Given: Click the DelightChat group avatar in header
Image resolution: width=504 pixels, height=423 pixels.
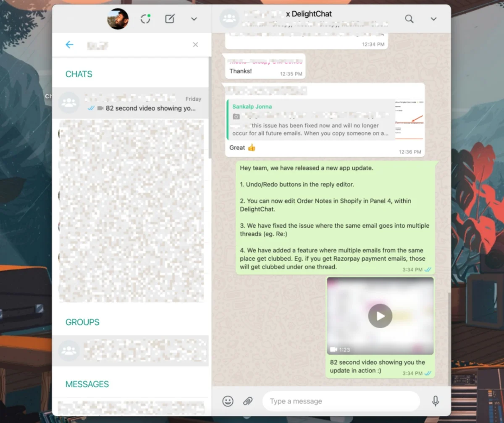Looking at the screenshot, I should pos(229,19).
